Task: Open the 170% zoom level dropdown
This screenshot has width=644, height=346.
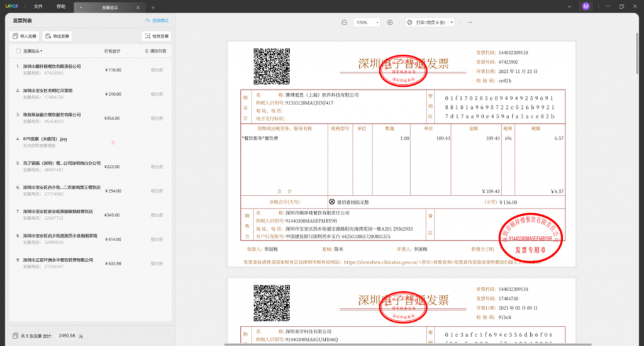Action: coord(367,23)
